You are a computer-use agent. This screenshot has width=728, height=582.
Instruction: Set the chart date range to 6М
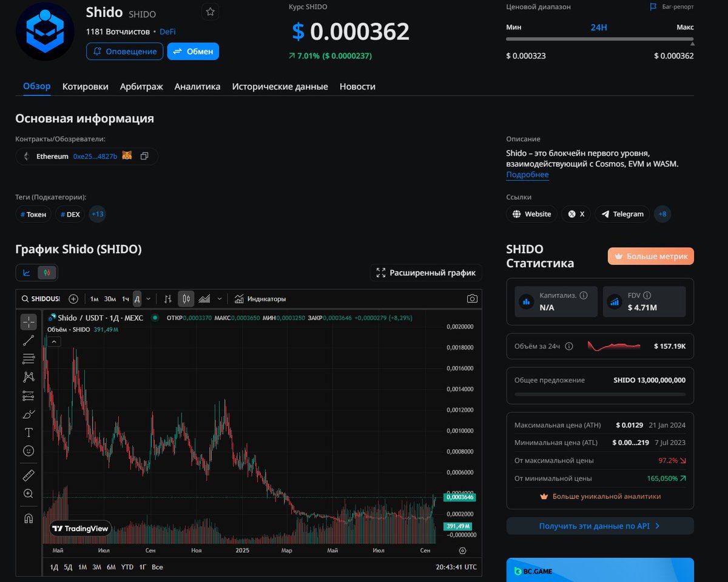[111, 567]
